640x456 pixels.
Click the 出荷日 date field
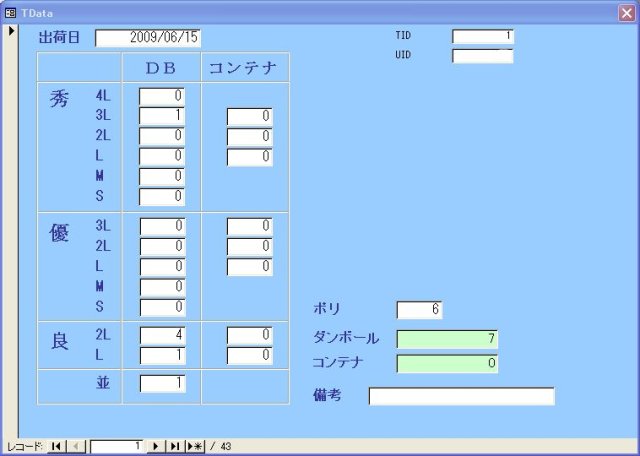[x=148, y=38]
